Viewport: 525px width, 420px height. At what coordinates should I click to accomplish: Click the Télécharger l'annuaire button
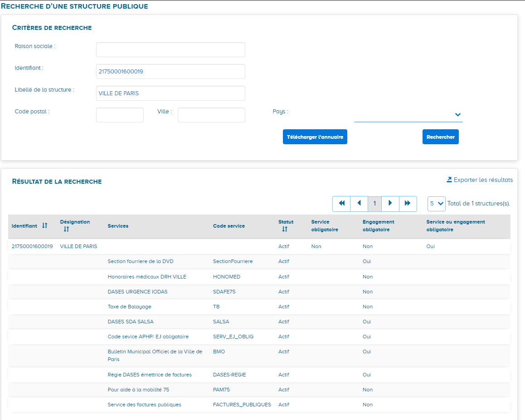click(315, 137)
